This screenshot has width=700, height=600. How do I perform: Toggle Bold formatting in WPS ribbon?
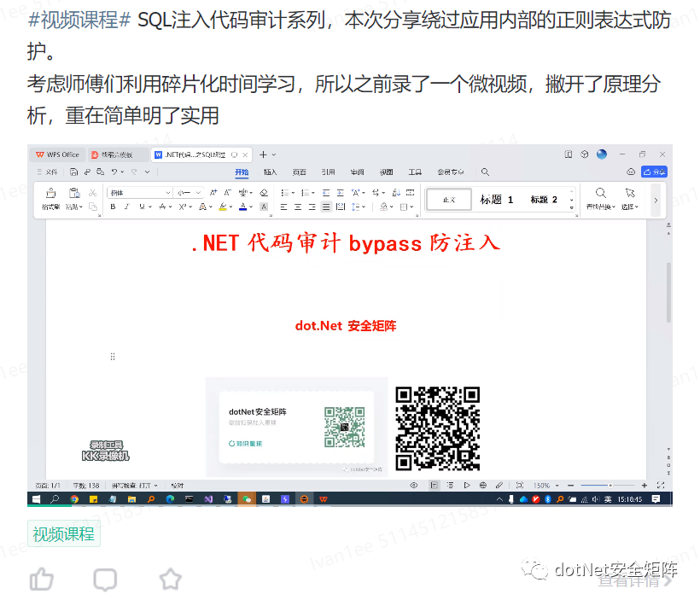coord(113,207)
